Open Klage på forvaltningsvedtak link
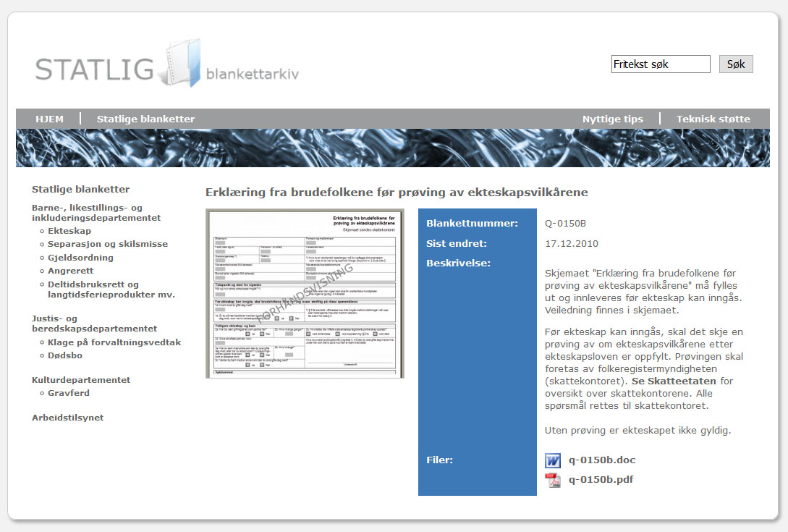Screen dimensions: 788x532 114,342
